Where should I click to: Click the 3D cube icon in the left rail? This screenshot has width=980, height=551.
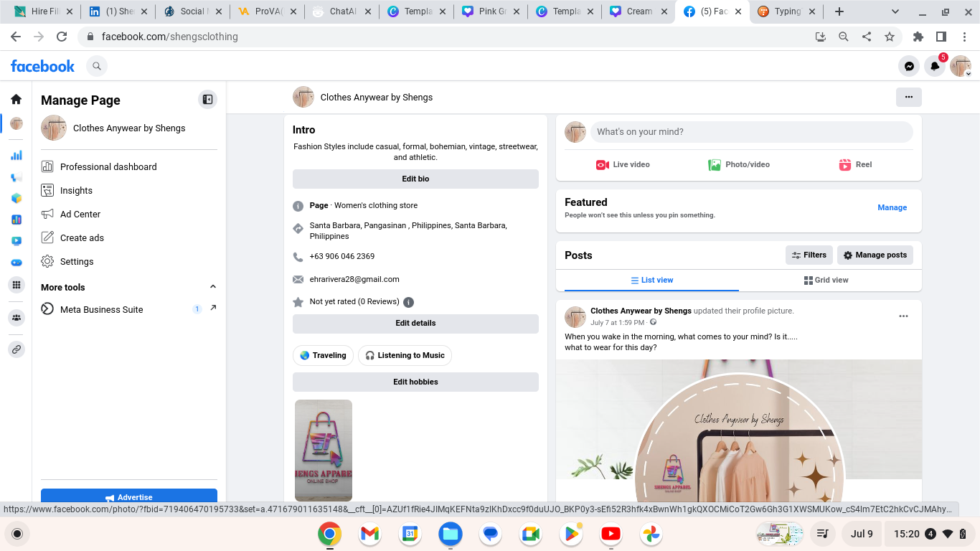click(16, 198)
